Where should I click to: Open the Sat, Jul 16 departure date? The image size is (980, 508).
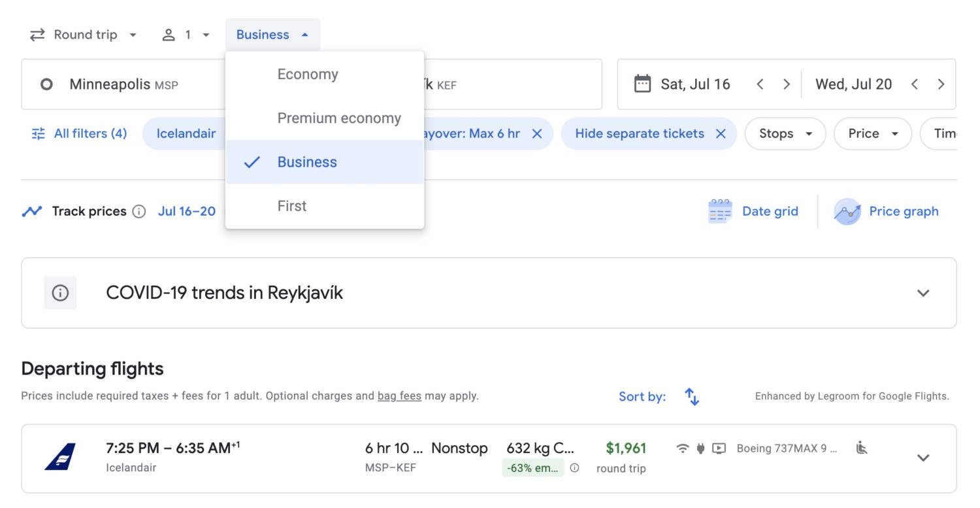tap(695, 84)
